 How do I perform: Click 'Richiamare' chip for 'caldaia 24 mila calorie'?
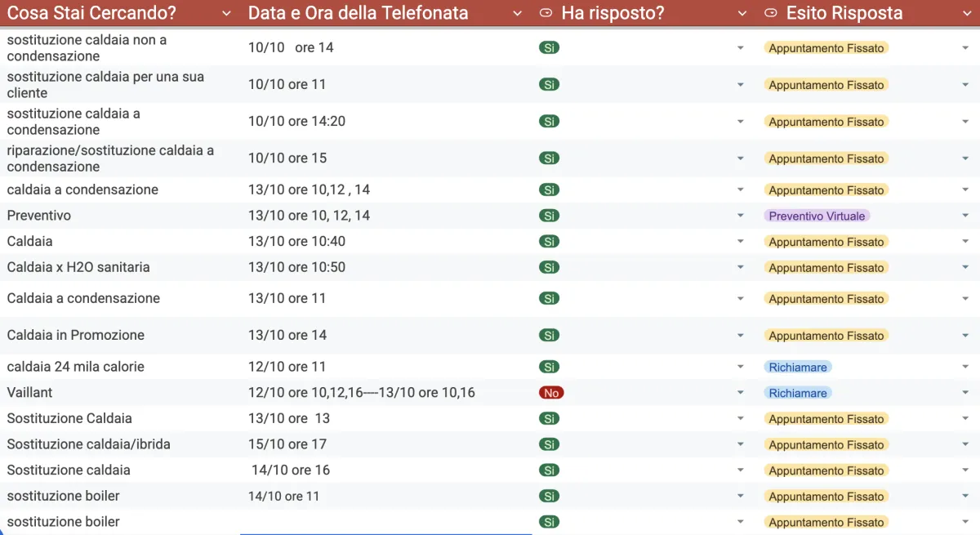pyautogui.click(x=798, y=367)
